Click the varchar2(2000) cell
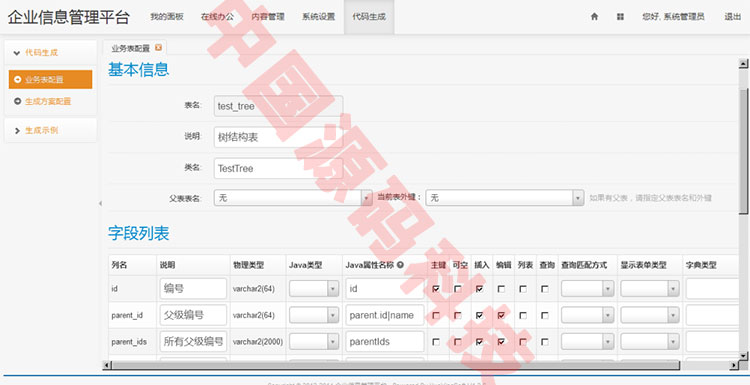Screen dimensions: 750x385 [x=258, y=341]
